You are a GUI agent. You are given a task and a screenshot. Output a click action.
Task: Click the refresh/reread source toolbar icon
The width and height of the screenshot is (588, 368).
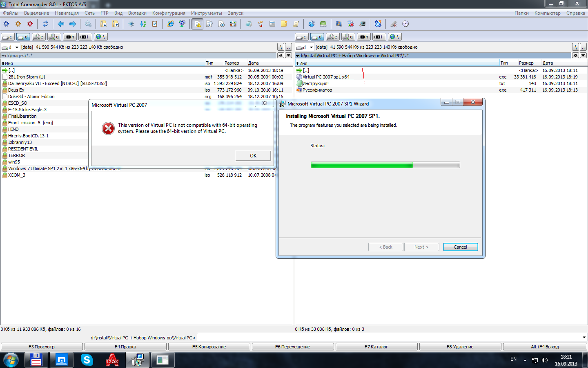pos(45,24)
